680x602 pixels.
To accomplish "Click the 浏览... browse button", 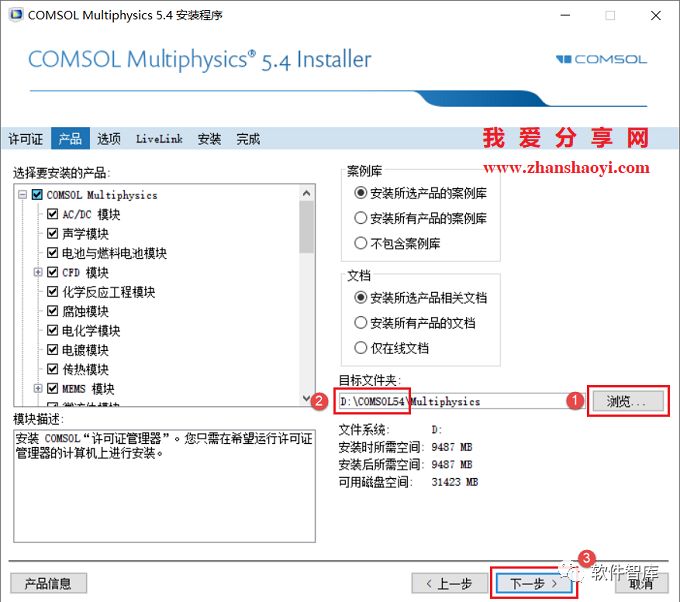I will coord(628,401).
